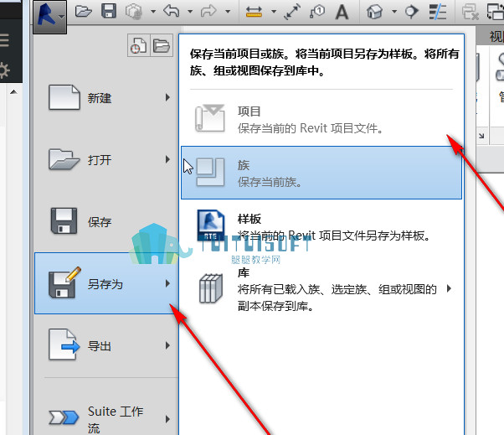This screenshot has width=504, height=435.
Task: Click the family save icon beside 族
Action: [210, 172]
